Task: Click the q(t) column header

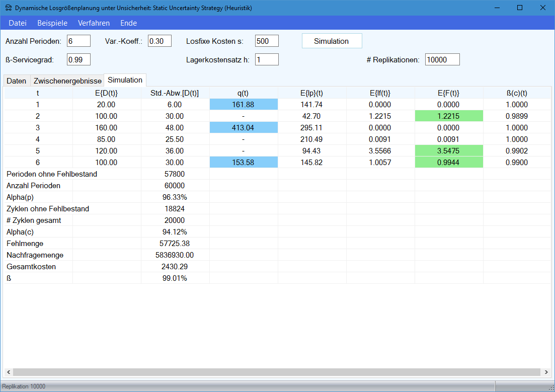Action: [244, 93]
